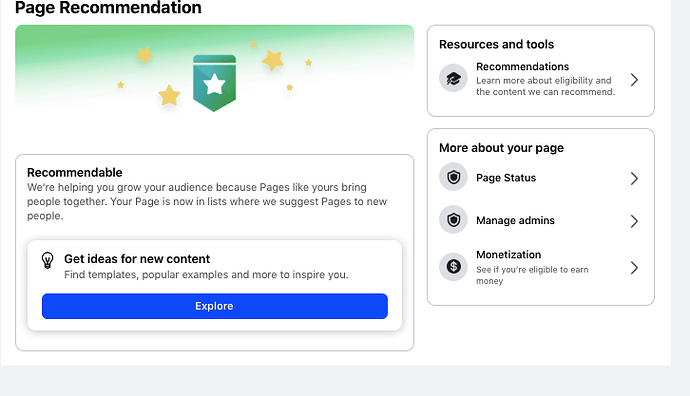Viewport: 690px width, 396px height.
Task: Open the Monetization label
Action: pos(509,254)
